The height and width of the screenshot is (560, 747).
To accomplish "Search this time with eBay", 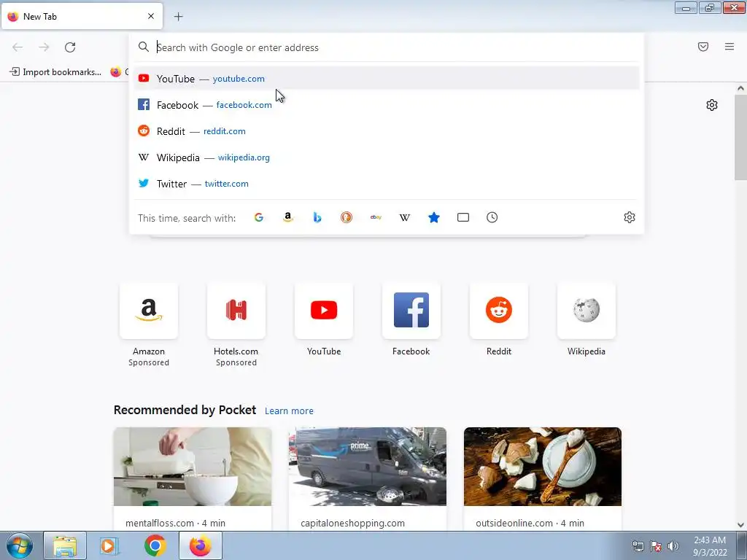I will point(376,217).
